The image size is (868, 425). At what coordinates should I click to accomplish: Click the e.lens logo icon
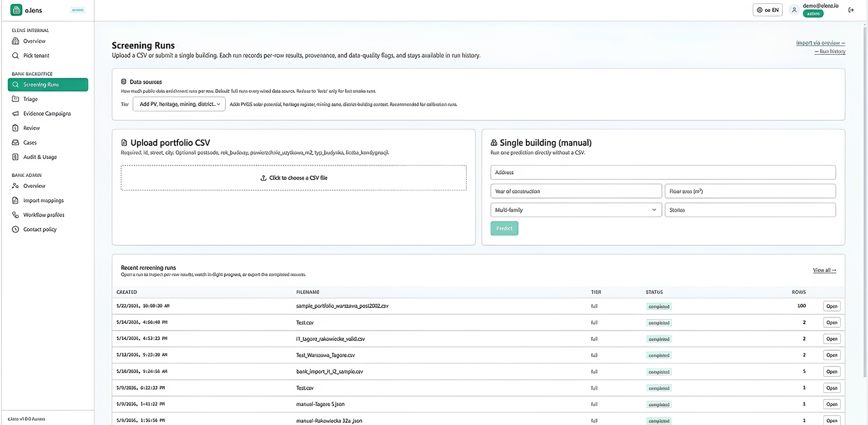(16, 10)
